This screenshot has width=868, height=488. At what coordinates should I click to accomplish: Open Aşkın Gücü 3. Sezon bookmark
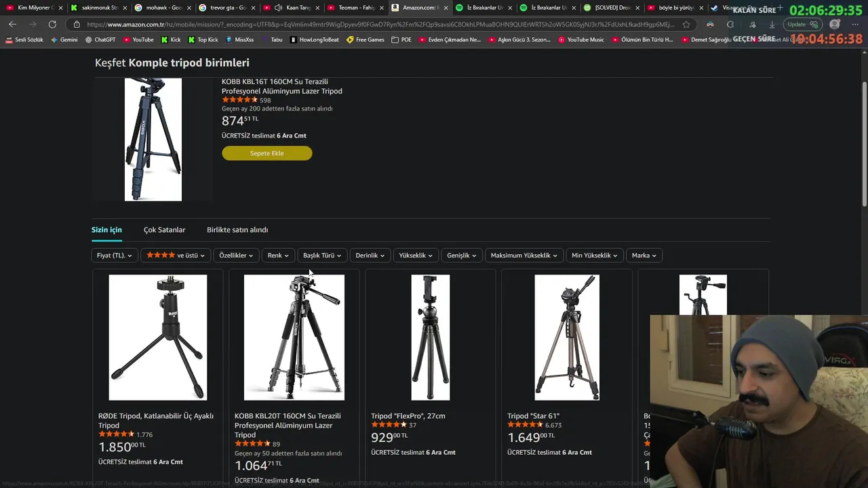point(519,40)
